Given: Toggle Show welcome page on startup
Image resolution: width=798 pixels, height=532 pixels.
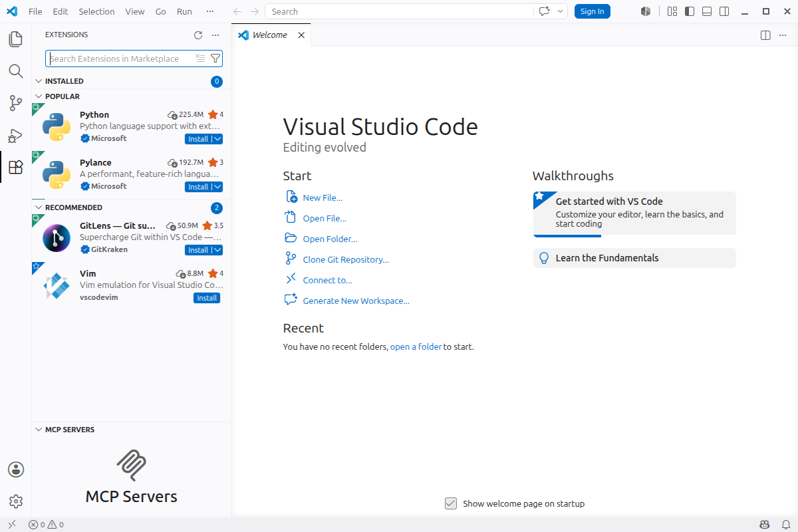Looking at the screenshot, I should [x=451, y=503].
